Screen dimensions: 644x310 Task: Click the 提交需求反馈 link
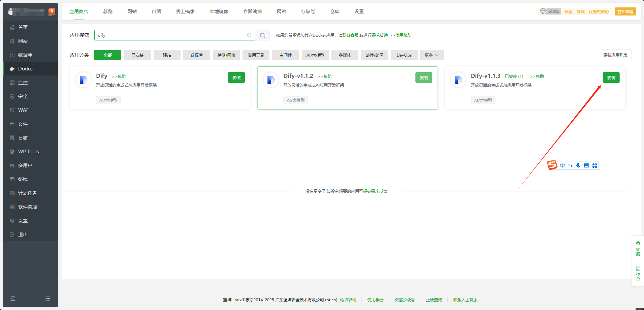(375, 191)
